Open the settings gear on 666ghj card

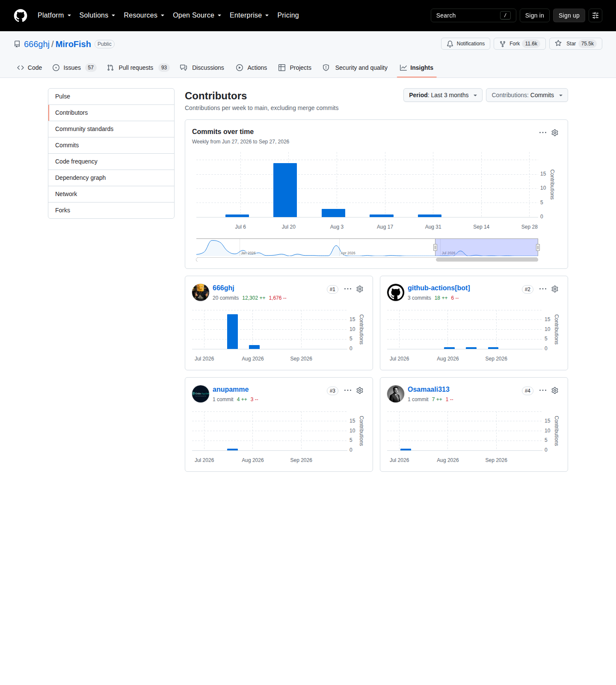[360, 289]
